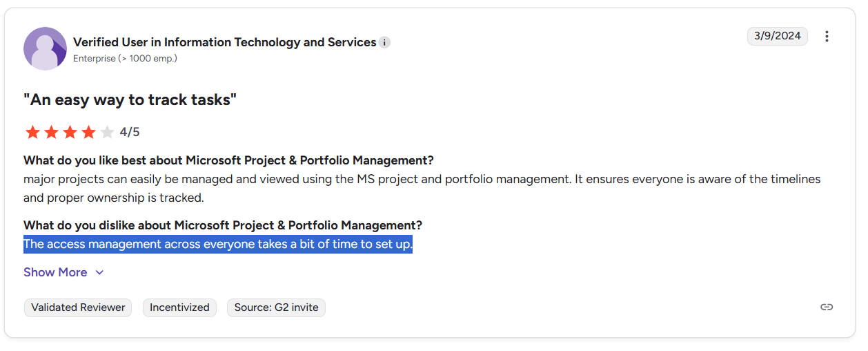Click the third orange rating star

coord(70,132)
